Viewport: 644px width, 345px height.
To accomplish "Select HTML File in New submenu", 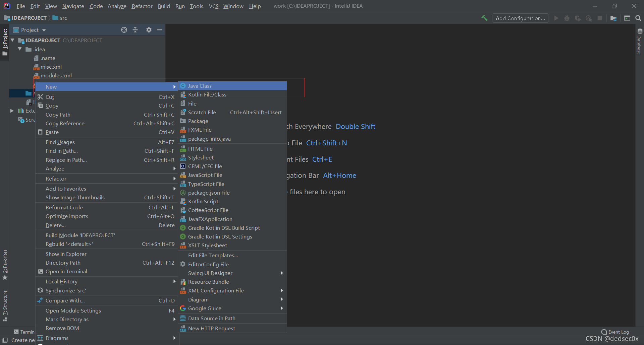I will coord(232,149).
